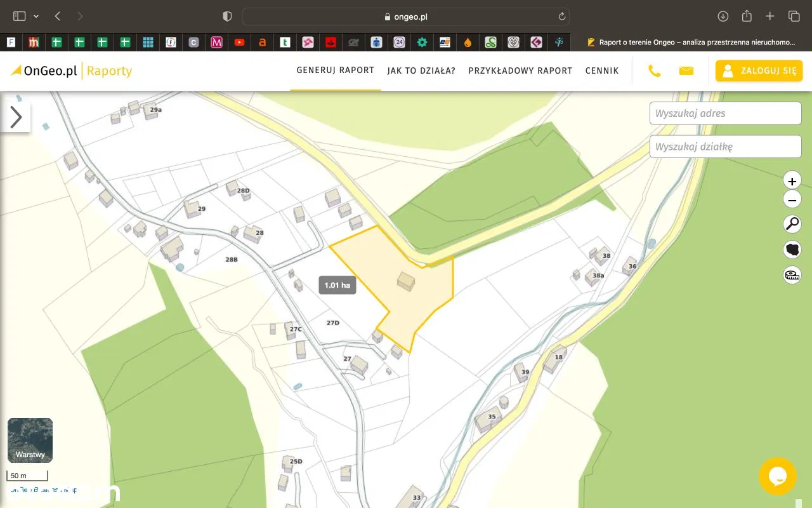This screenshot has height=508, width=812.
Task: Open the Generuj Raport menu item
Action: [x=335, y=70]
